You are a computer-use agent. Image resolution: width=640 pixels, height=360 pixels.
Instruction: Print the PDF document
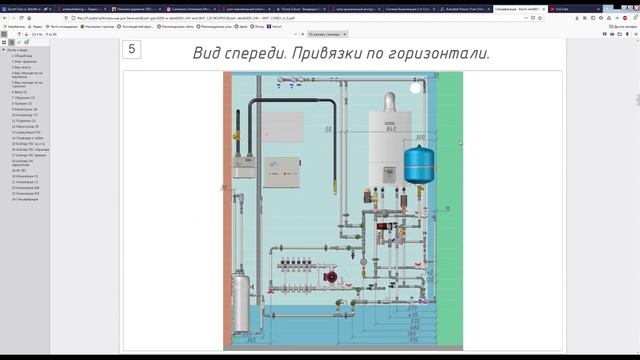(612, 34)
